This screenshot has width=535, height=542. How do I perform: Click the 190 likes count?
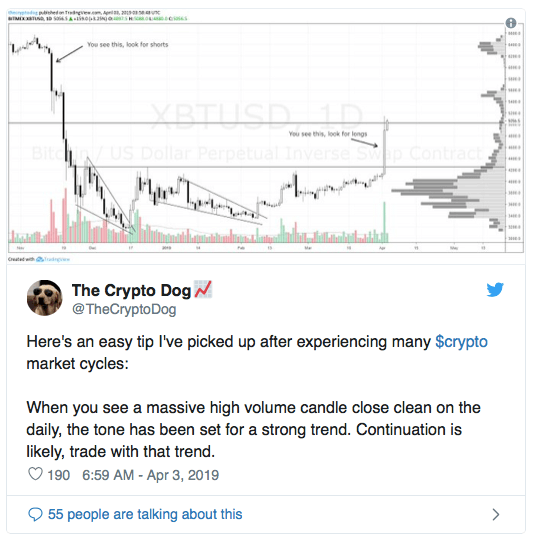[58, 475]
